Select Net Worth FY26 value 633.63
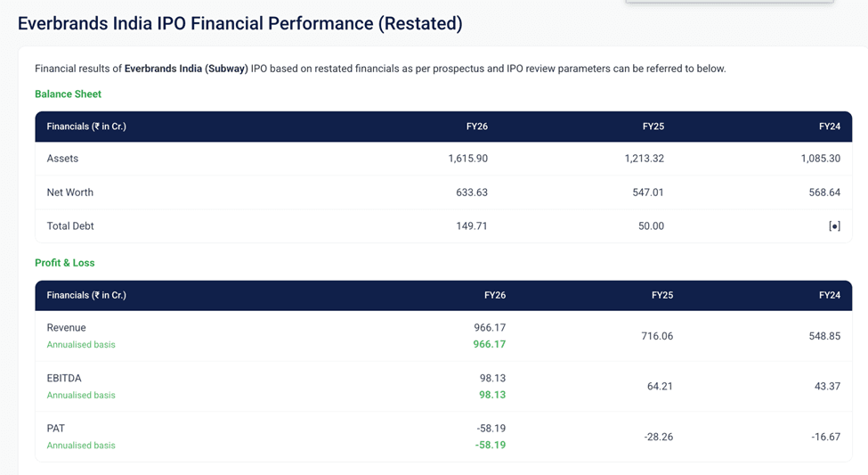 click(x=472, y=192)
